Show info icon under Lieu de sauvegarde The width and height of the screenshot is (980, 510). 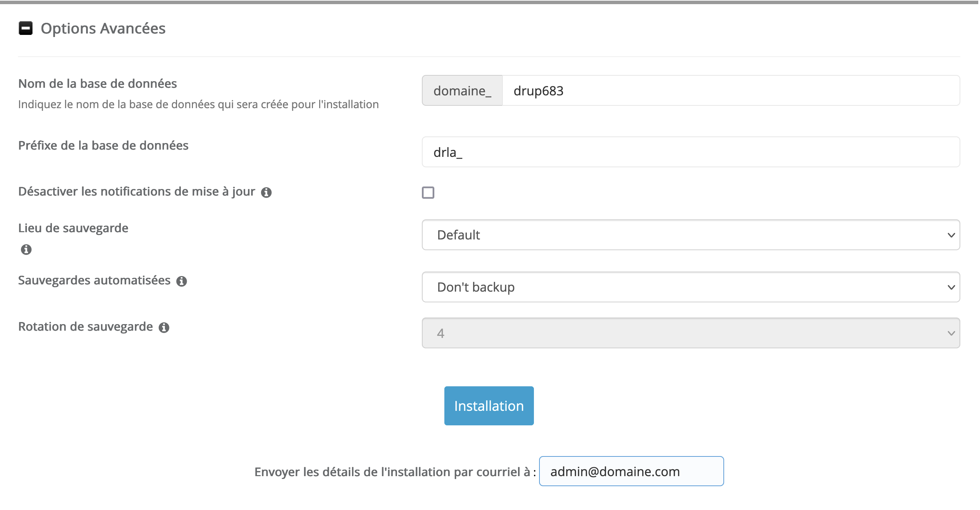coord(26,250)
